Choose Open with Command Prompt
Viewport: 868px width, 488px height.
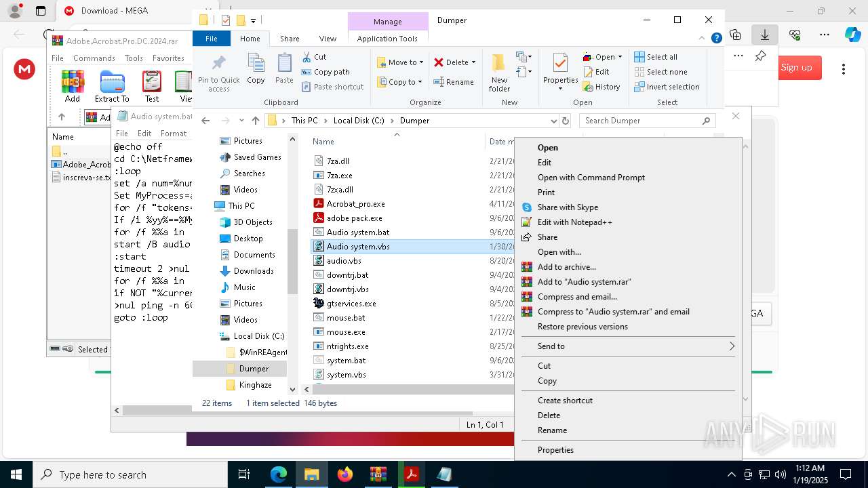coord(591,178)
